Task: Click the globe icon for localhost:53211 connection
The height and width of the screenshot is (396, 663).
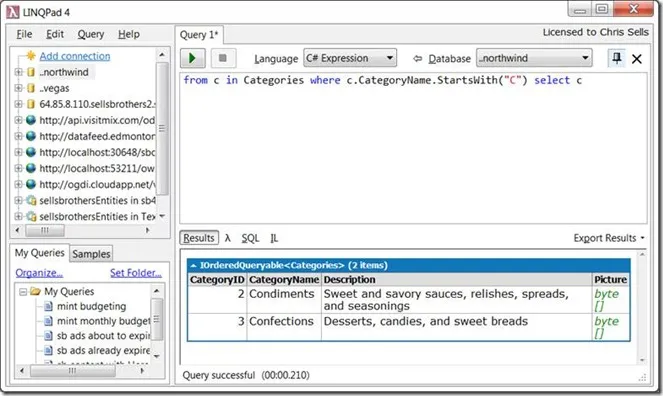Action: 31,168
